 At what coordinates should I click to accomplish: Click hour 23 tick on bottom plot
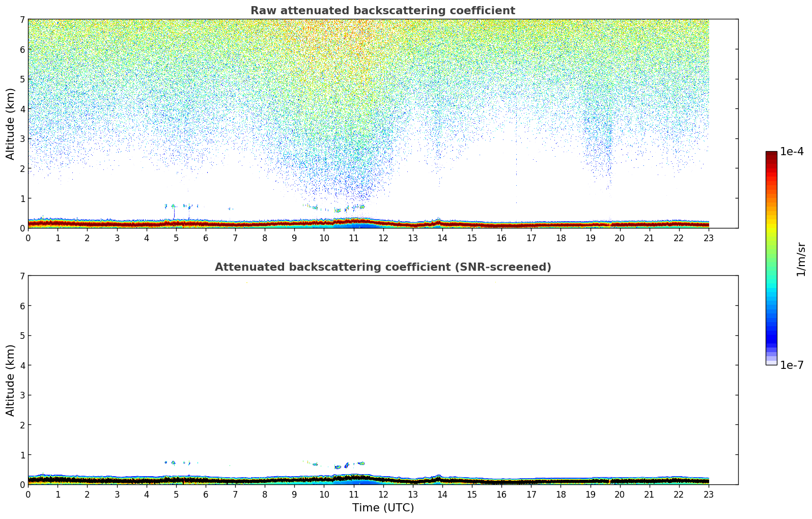coord(709,494)
